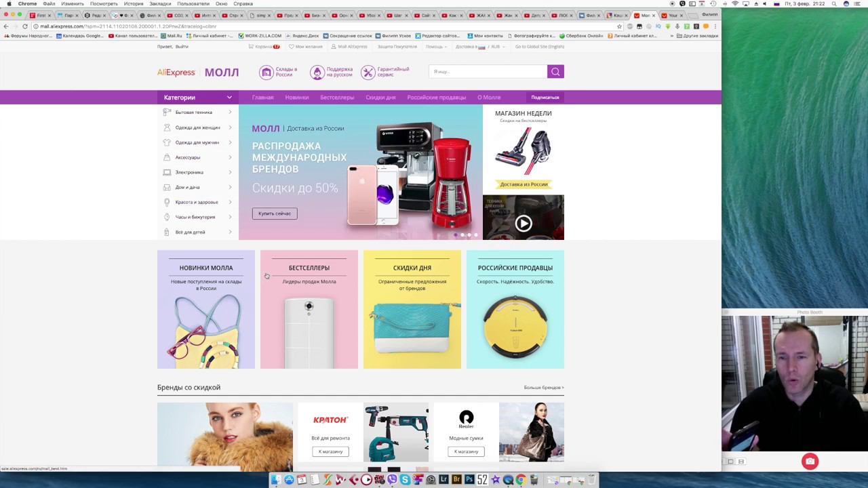Open the «Новинки Молла» promo card
Screen dimensions: 868x488
206,310
